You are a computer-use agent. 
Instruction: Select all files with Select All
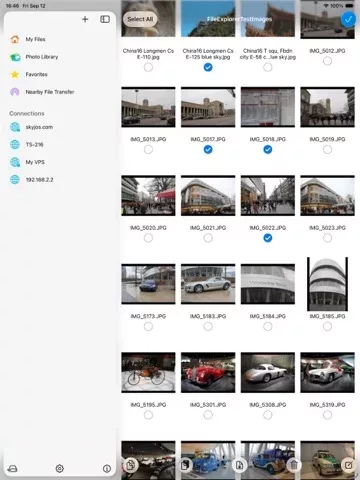[140, 19]
